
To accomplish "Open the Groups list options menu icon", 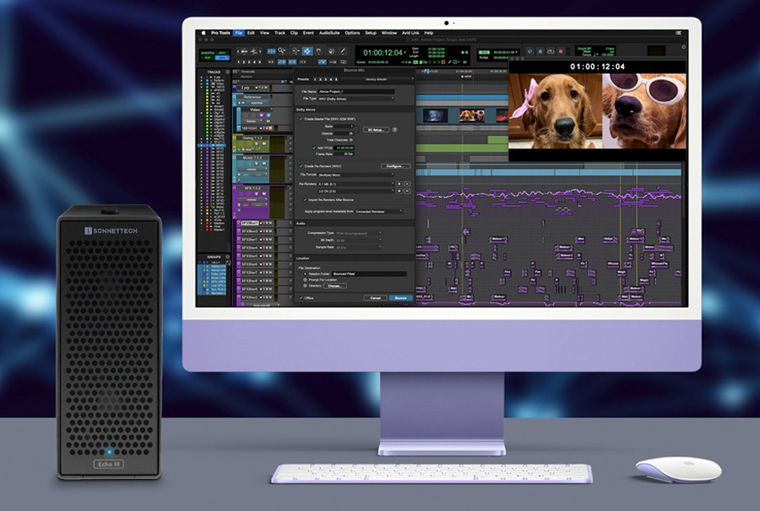I will point(227,257).
